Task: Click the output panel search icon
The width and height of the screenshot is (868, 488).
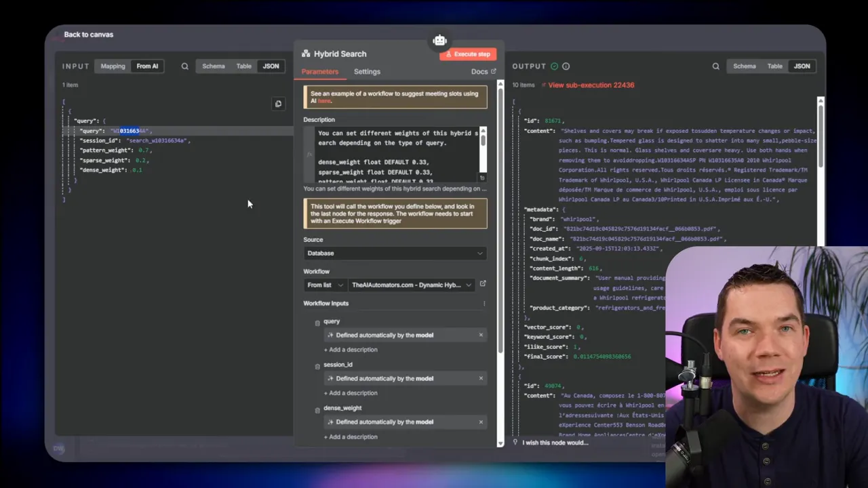Action: pyautogui.click(x=715, y=66)
